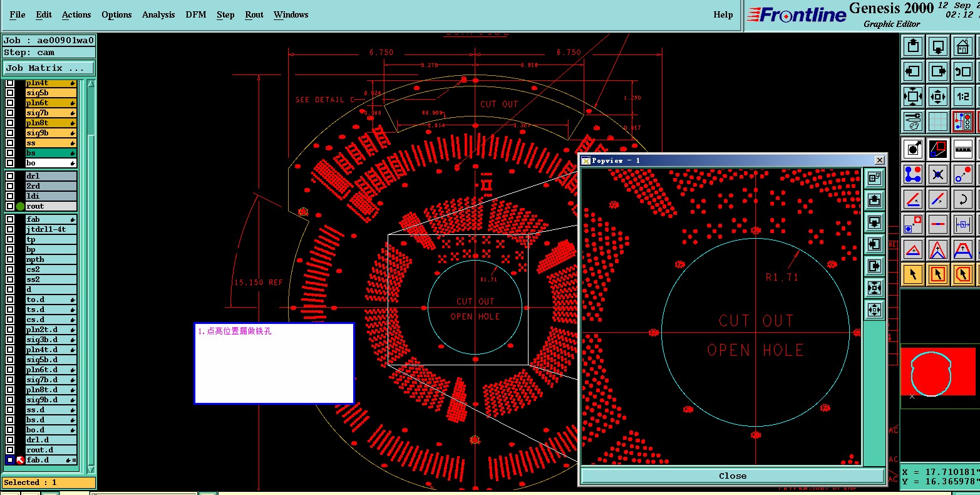Select the dimension tool with bracketed number
This screenshot has width=980, height=495.
click(962, 224)
